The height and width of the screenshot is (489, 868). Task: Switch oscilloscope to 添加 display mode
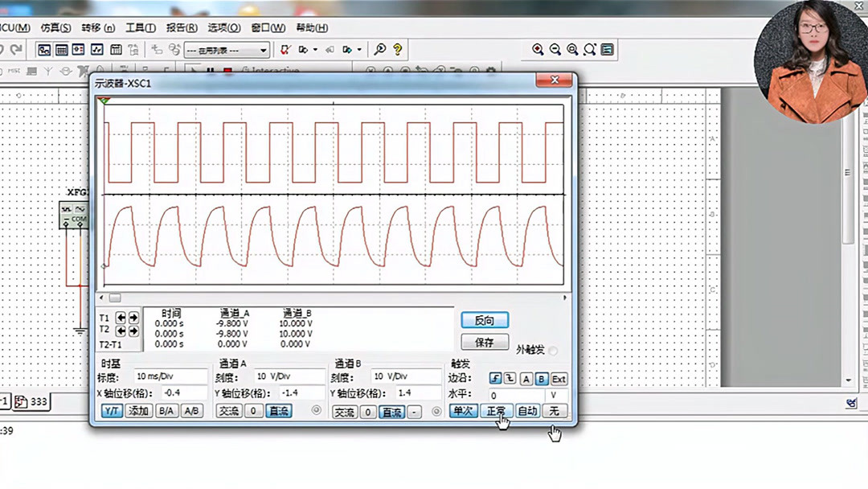[137, 411]
